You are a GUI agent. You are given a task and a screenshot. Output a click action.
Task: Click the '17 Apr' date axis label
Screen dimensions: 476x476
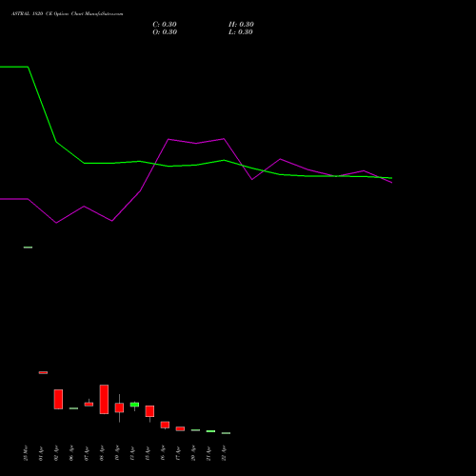tap(178, 453)
